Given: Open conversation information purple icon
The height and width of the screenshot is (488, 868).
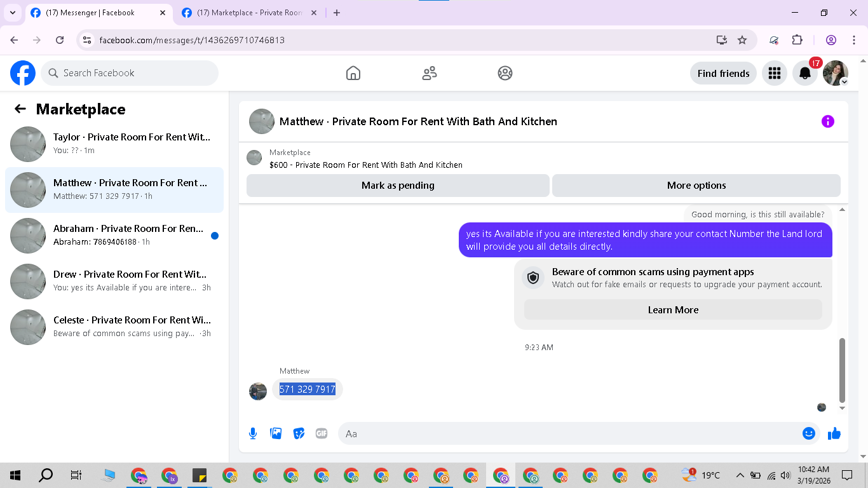Looking at the screenshot, I should point(827,121).
